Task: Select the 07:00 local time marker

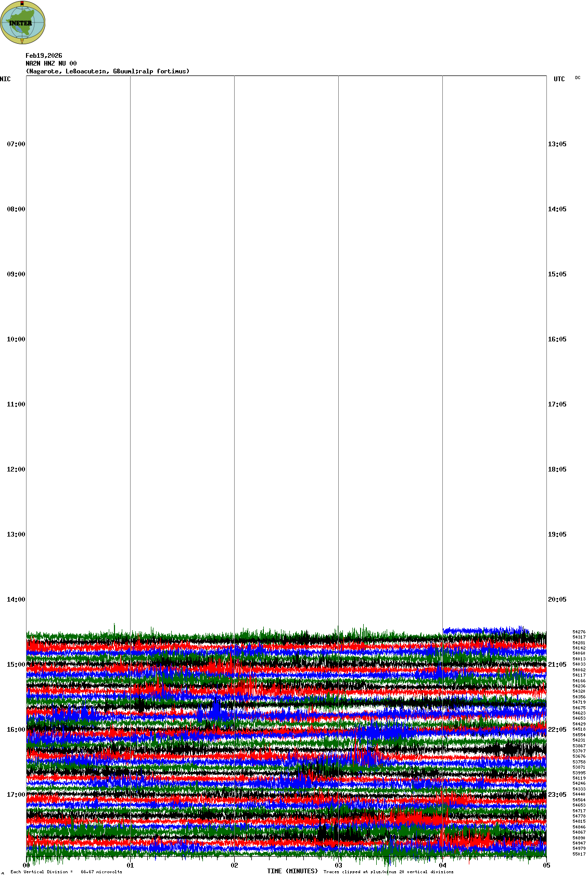Action: [16, 144]
